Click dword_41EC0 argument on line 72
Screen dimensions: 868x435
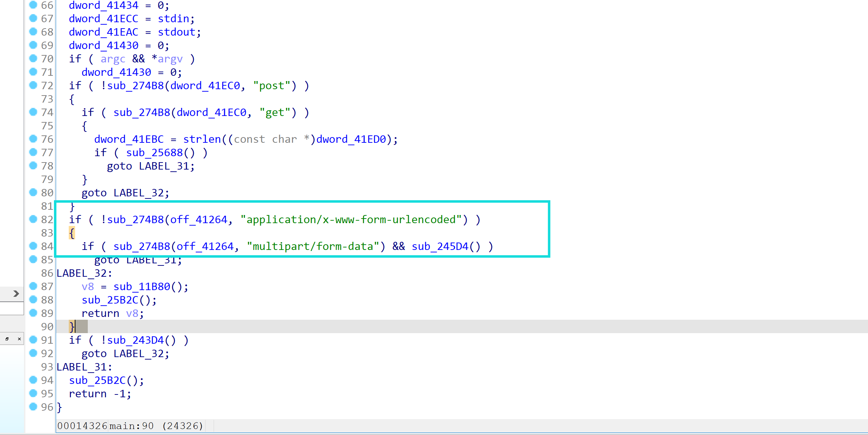tap(205, 86)
